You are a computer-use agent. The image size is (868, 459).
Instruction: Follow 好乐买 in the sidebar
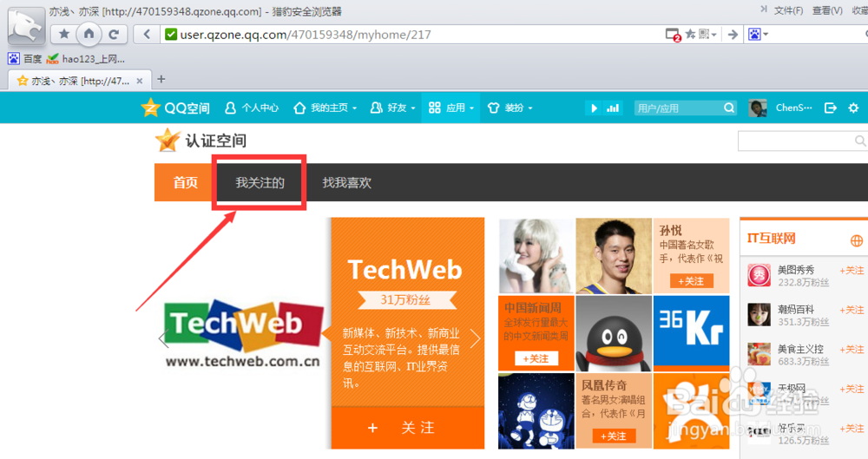point(852,429)
